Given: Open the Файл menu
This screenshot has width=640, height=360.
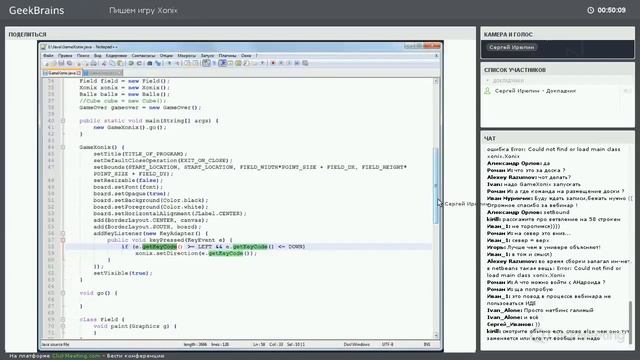Looking at the screenshot, I should 48,56.
